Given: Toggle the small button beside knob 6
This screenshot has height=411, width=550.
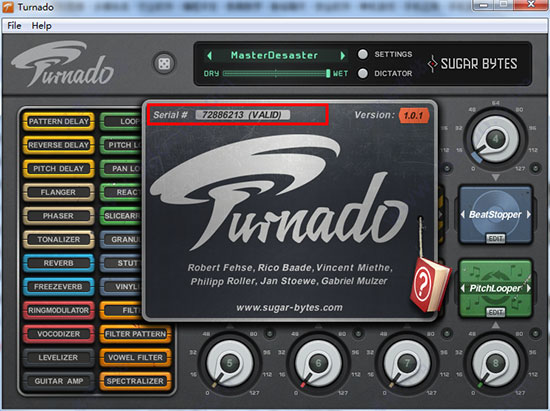Looking at the screenshot, I should tap(358, 333).
